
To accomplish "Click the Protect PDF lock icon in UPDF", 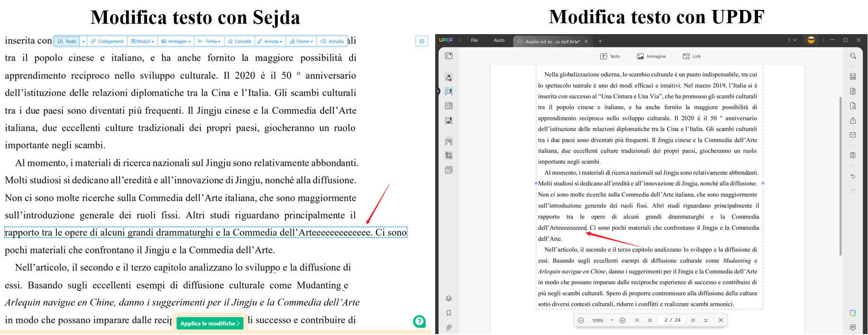I will 853,106.
